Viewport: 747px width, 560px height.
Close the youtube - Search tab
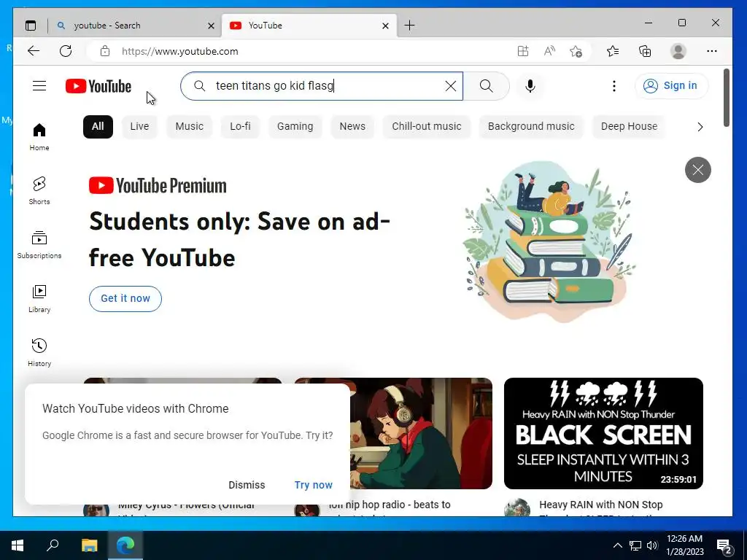click(x=211, y=26)
